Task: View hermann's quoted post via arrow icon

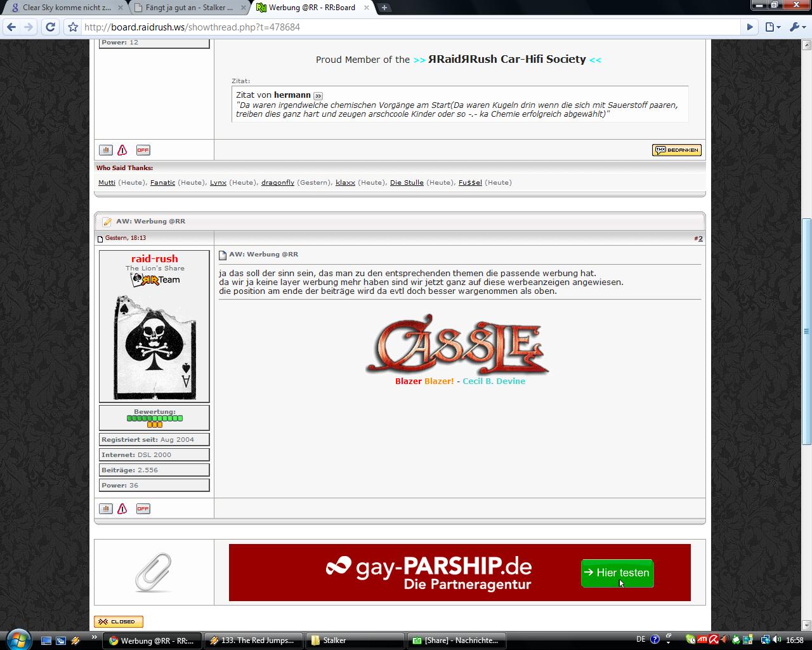Action: [318, 95]
